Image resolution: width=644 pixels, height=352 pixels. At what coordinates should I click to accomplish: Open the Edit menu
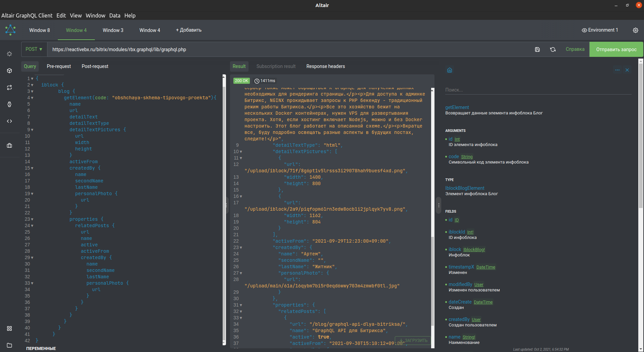point(61,15)
